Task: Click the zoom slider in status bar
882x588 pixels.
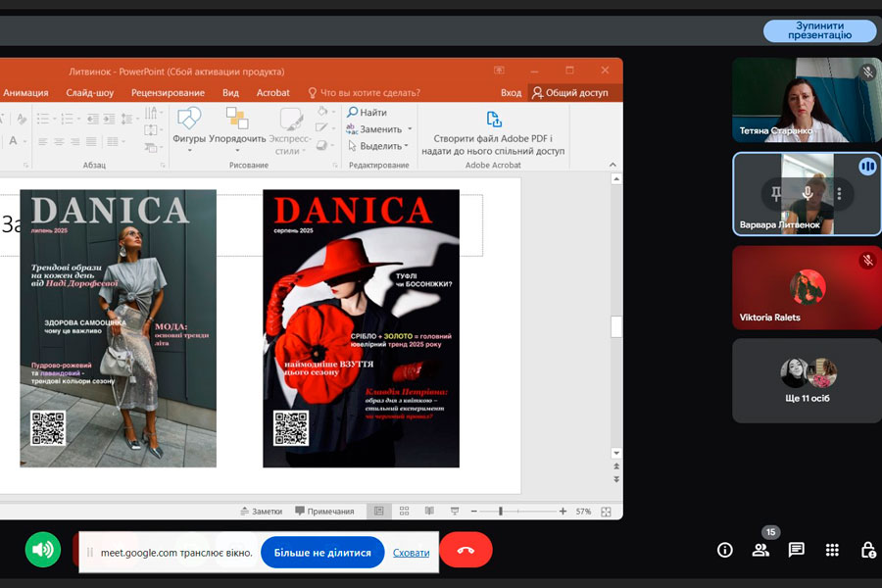Action: [x=502, y=512]
